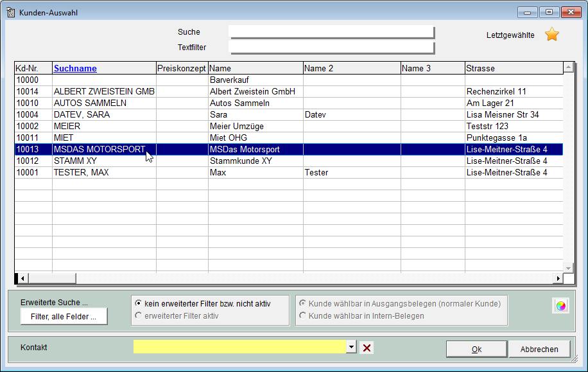
Task: Choose 'Kunde wählbar in Ausgangsbelegen' radio option
Action: pyautogui.click(x=302, y=303)
